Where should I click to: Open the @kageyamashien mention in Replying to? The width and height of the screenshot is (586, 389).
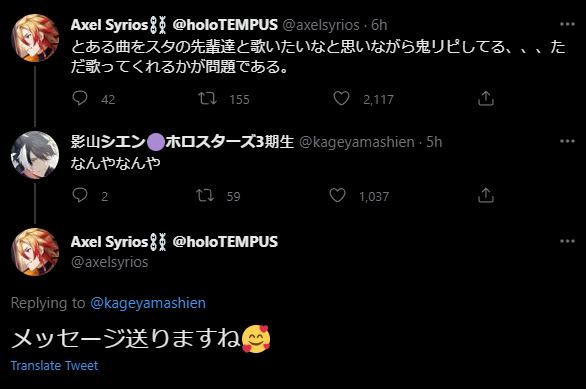pyautogui.click(x=148, y=303)
